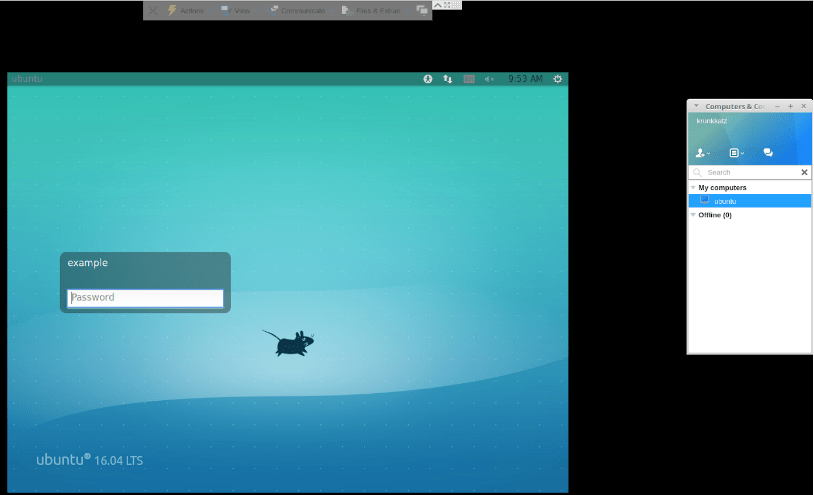The height and width of the screenshot is (495, 814).
Task: Close the remote session with X icon
Action: (x=153, y=10)
